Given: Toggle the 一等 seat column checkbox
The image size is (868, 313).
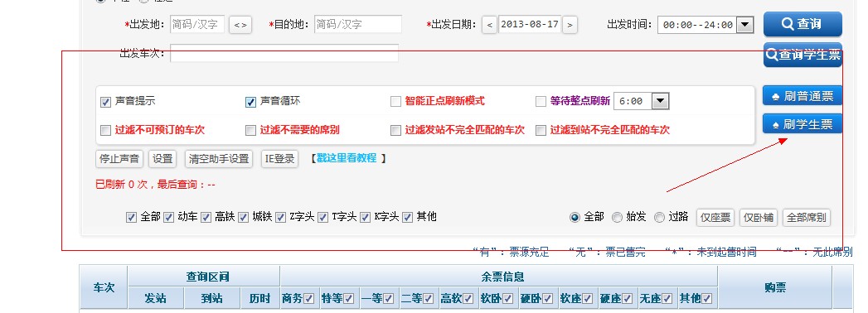Looking at the screenshot, I should click(x=389, y=299).
